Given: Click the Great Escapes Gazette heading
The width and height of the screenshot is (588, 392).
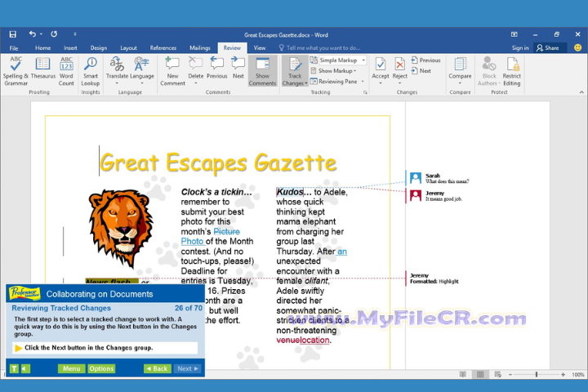Looking at the screenshot, I should [x=218, y=163].
